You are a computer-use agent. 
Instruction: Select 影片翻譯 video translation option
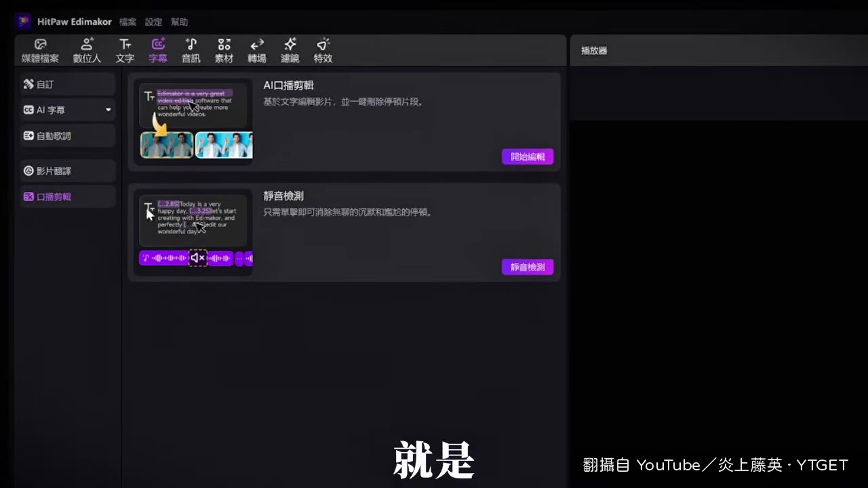coord(68,171)
